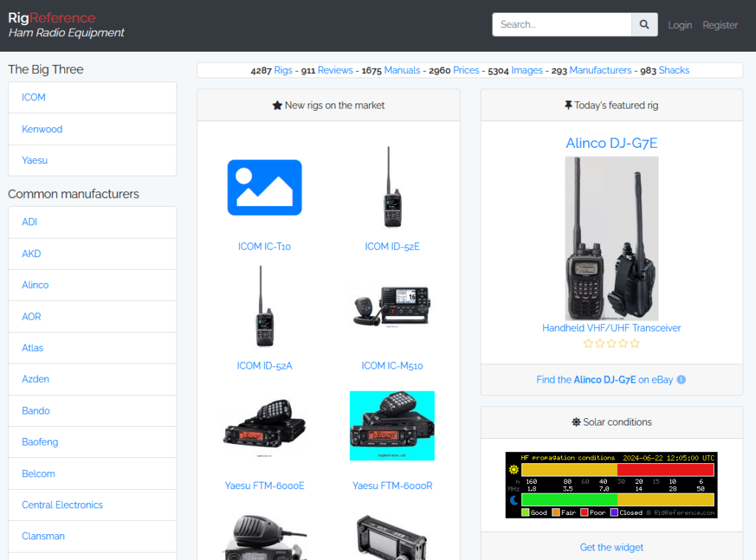Viewport: 756px width, 560px height.
Task: Click the ICOM IC-T10 placeholder image
Action: point(265,188)
